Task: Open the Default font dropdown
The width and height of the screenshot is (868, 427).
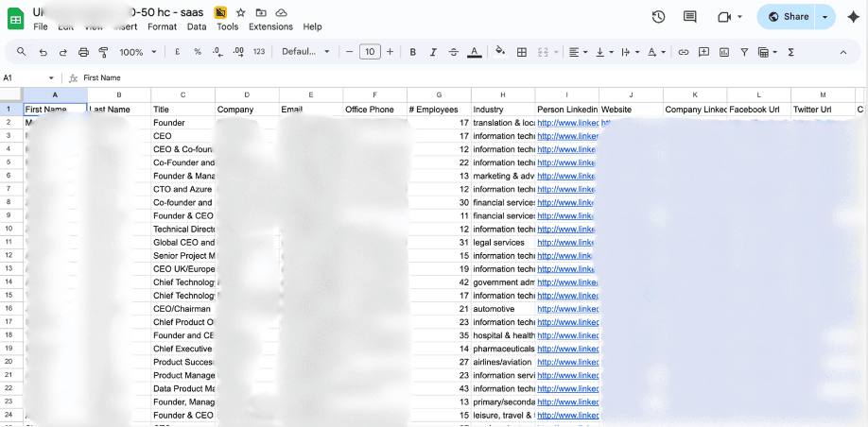Action: pos(305,52)
